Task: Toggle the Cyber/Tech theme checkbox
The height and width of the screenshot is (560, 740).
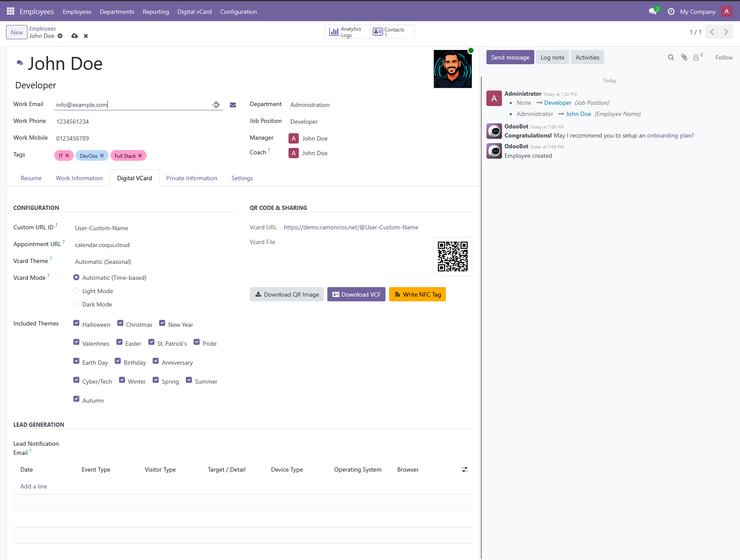Action: click(76, 380)
